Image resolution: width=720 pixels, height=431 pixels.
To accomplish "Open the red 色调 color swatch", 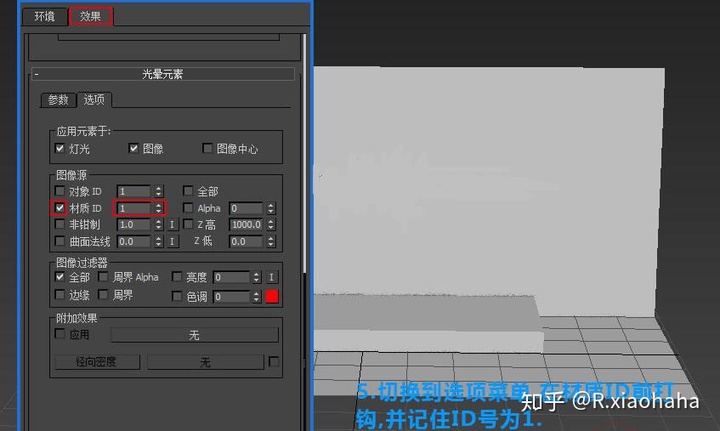I will [x=272, y=297].
